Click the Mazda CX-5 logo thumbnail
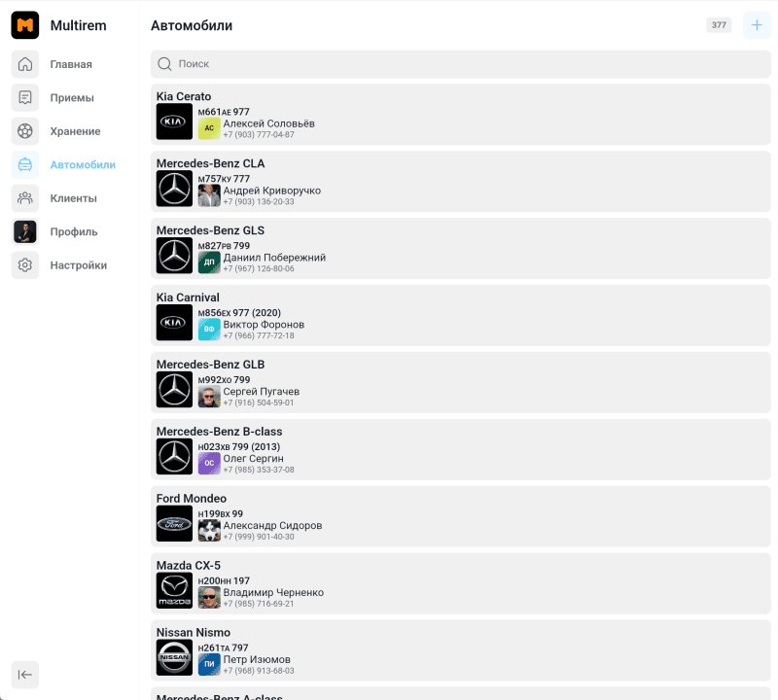Image resolution: width=778 pixels, height=700 pixels. [175, 591]
